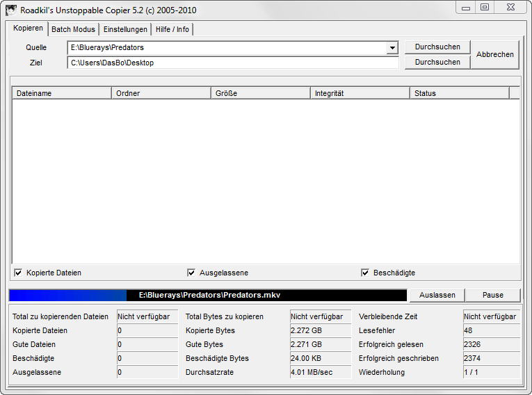The width and height of the screenshot is (532, 395).
Task: Pause the copy operation
Action: [492, 296]
